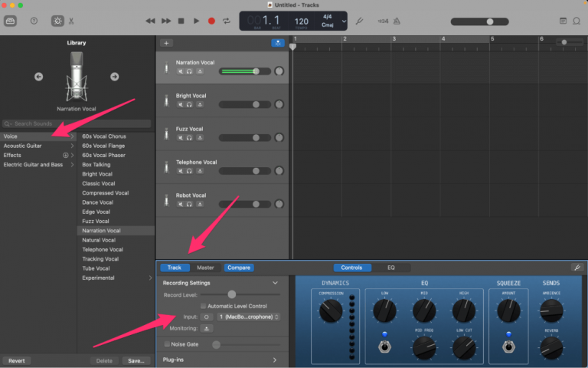Mute the Bright Vocal track

[x=181, y=104]
